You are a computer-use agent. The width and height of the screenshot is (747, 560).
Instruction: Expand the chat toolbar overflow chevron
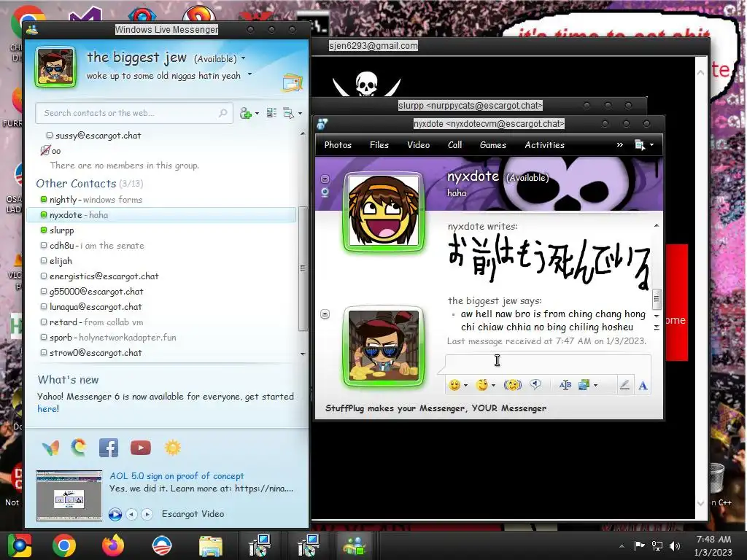point(620,145)
